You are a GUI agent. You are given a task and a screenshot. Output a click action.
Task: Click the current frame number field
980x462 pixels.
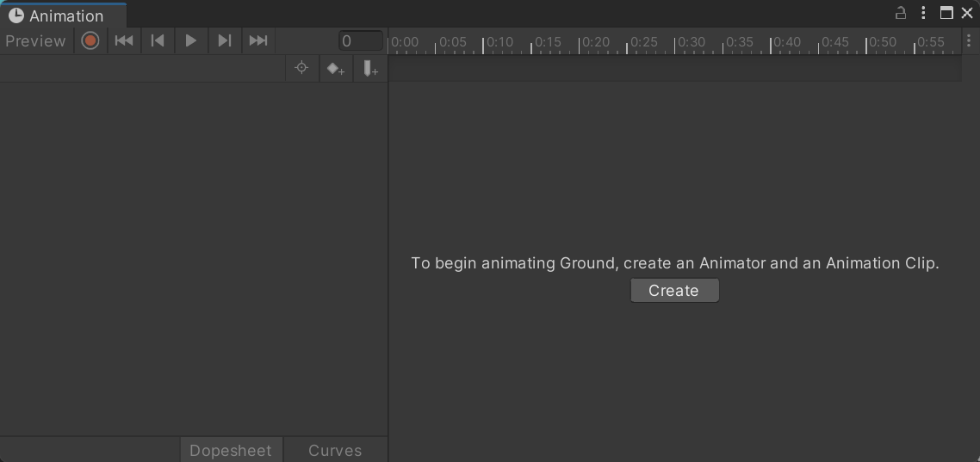click(360, 40)
